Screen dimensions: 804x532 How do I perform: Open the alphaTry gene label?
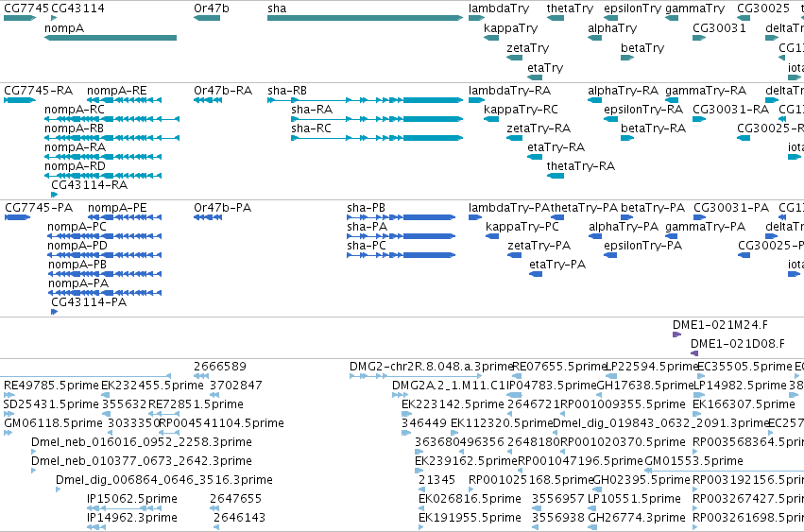click(x=612, y=27)
